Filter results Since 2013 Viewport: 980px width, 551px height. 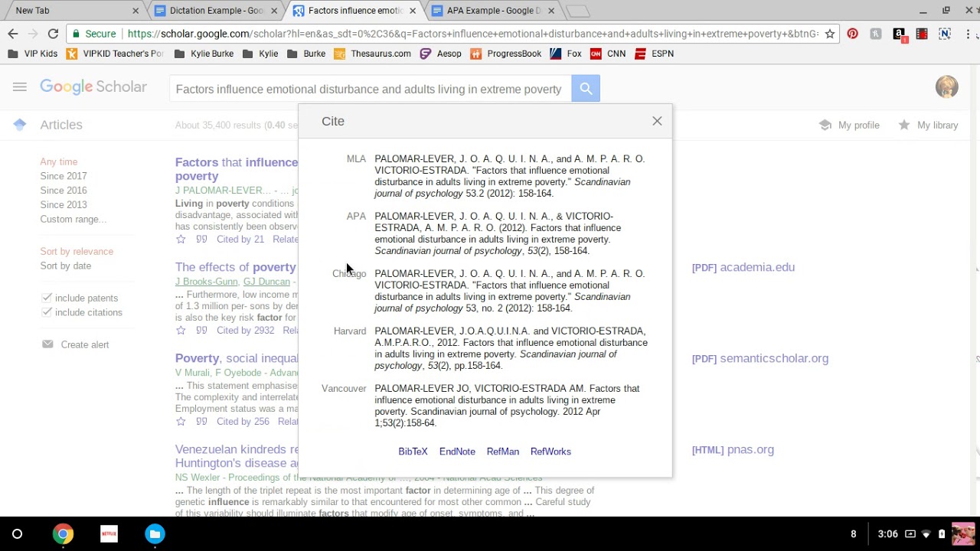64,205
